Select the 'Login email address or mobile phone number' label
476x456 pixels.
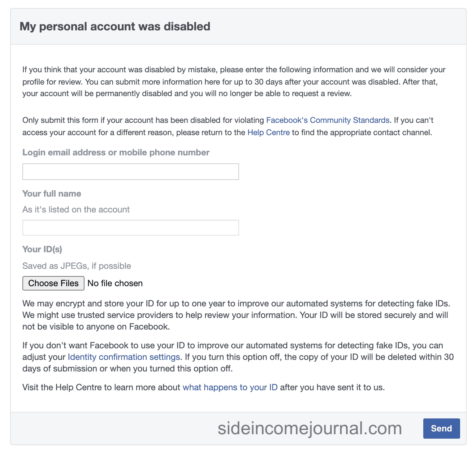(x=116, y=152)
